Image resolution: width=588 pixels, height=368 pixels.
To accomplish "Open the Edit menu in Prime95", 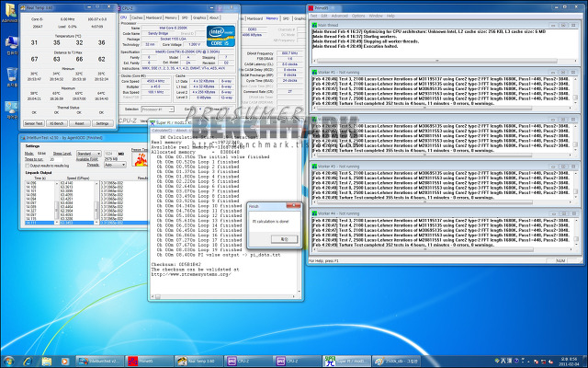I will coord(324,17).
